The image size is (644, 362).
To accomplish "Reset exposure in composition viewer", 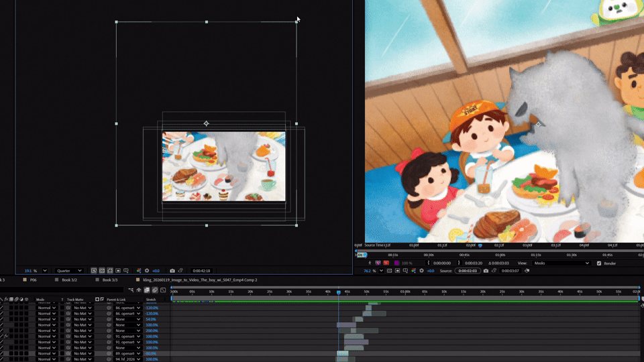I will point(147,270).
